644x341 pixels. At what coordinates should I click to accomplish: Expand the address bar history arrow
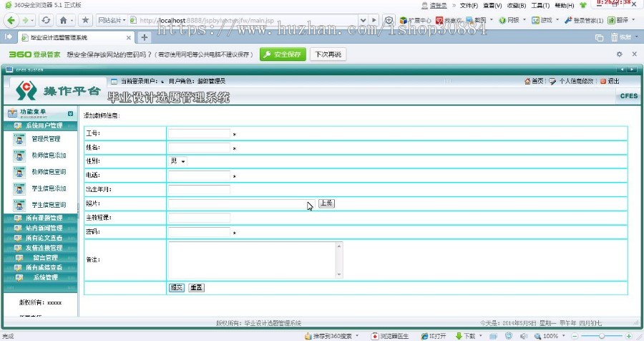coord(363,20)
